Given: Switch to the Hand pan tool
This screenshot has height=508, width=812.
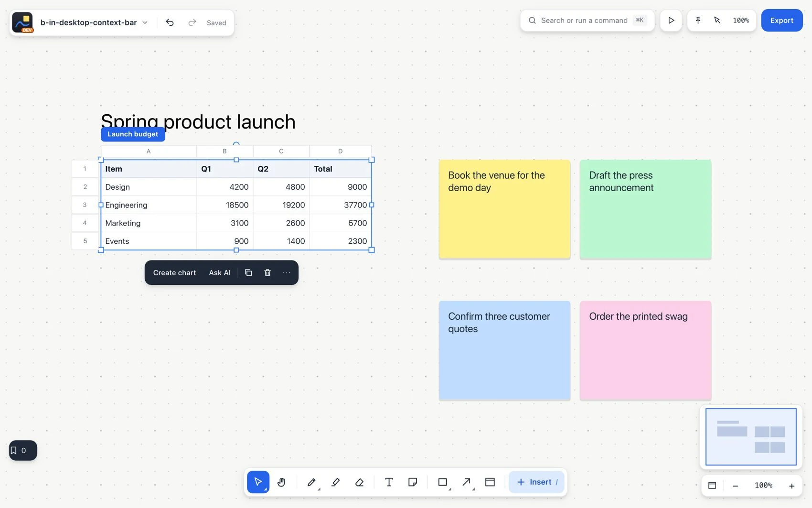Looking at the screenshot, I should 281,482.
